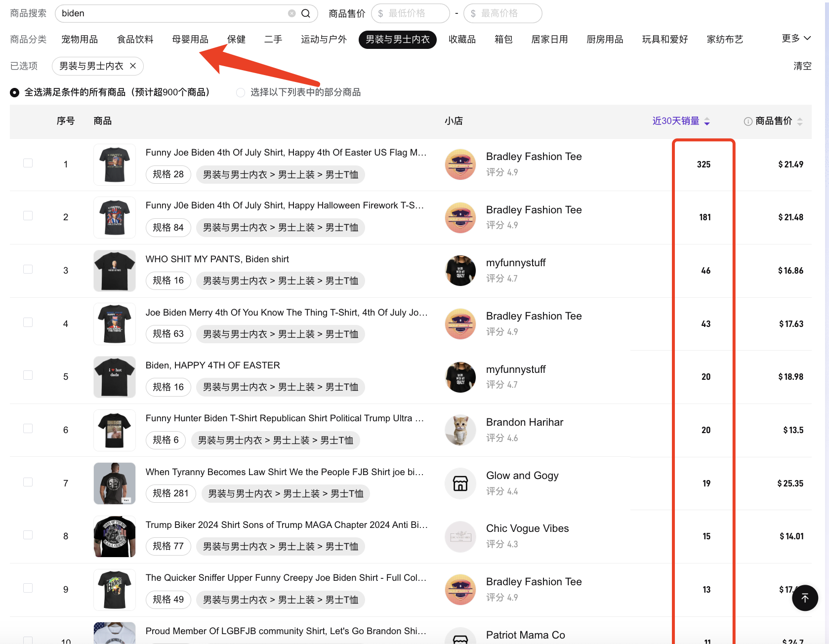Remove the 男装与男士内衣 selected filter tag
The width and height of the screenshot is (829, 644).
(x=133, y=66)
